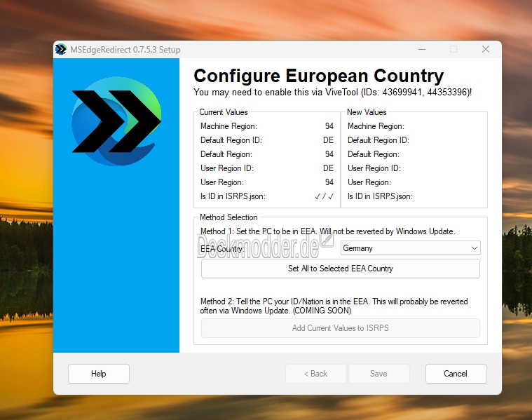Click Set All to Selected EEA Country
Viewport: 532px width, 420px height.
point(341,269)
